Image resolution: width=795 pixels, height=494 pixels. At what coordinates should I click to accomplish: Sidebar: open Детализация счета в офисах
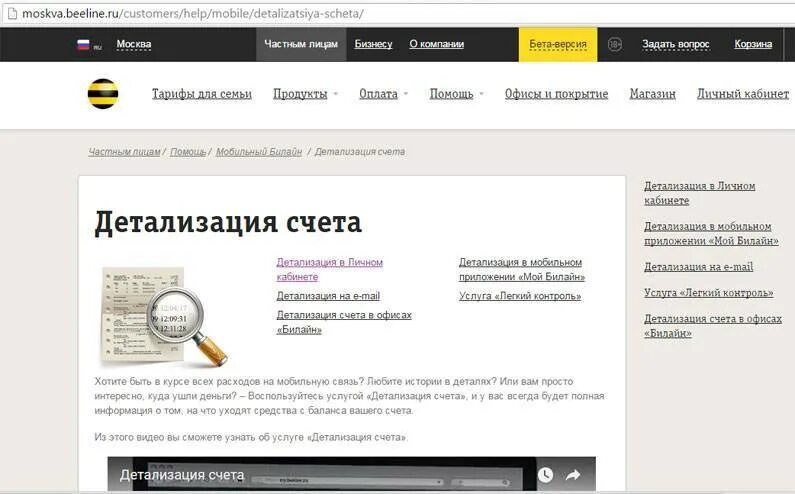pos(713,326)
